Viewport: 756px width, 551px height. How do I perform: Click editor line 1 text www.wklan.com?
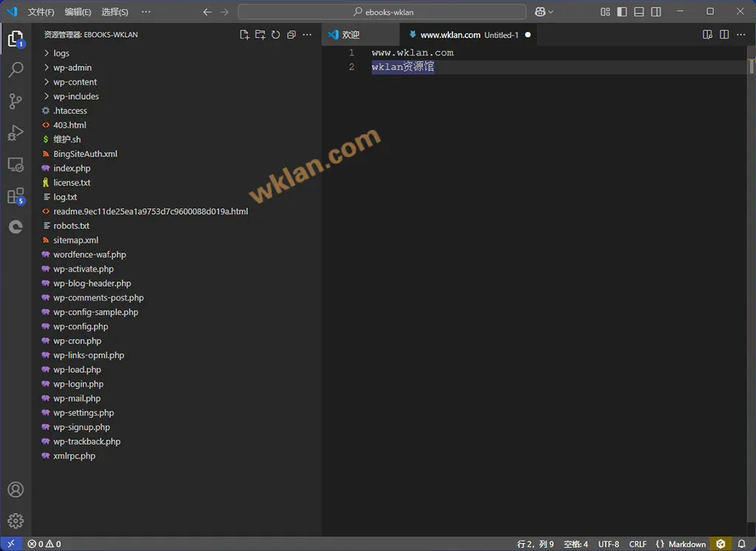[x=412, y=52]
